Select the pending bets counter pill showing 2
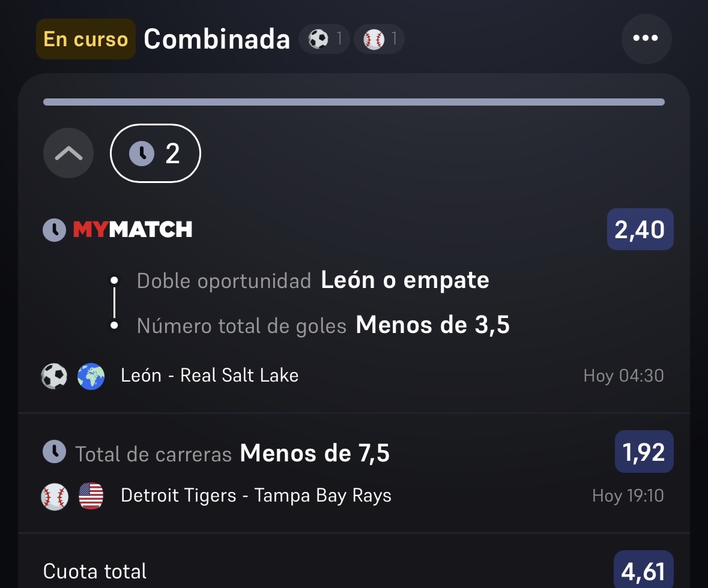The width and height of the screenshot is (708, 588). point(156,154)
